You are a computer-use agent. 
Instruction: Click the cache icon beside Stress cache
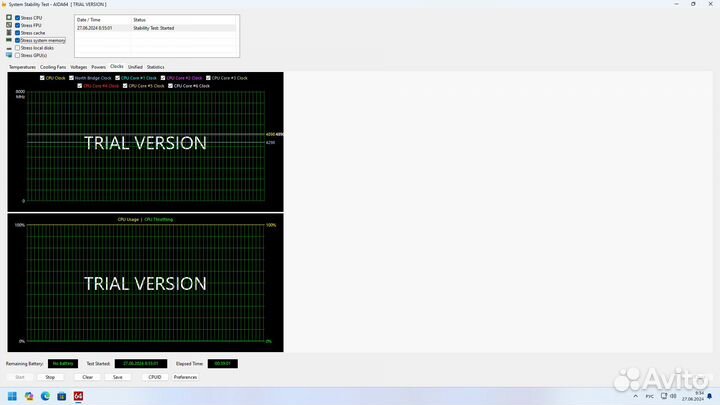pos(9,33)
